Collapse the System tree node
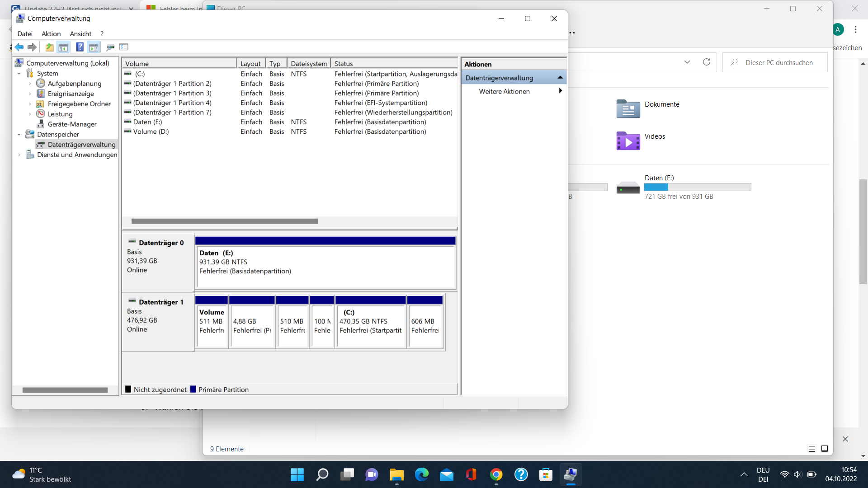Screen dimensions: 868x488 click(x=19, y=74)
